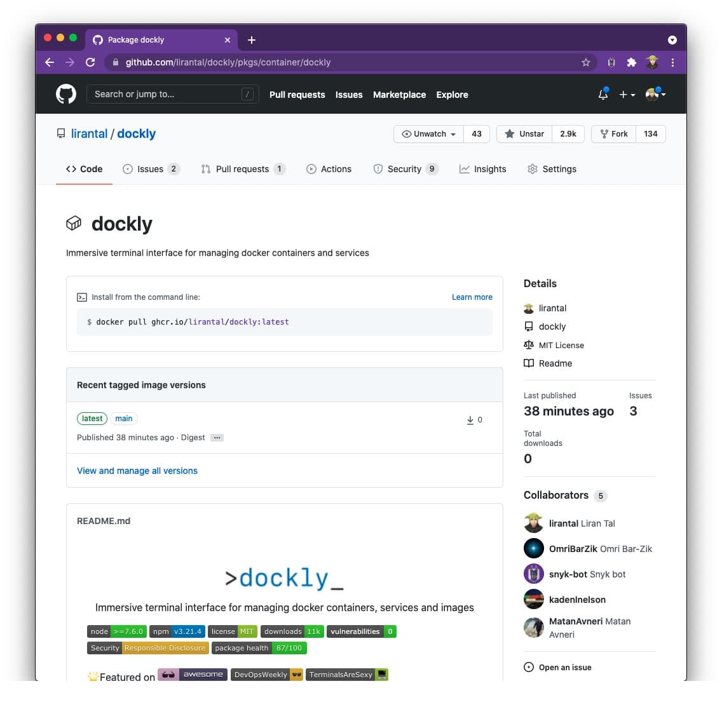
Task: Open a new browser tab
Action: (252, 40)
